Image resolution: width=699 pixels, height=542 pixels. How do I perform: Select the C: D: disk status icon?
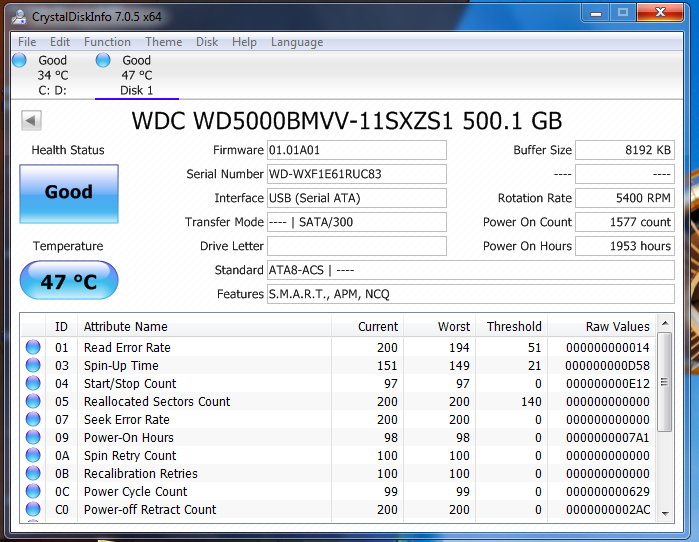[19, 60]
